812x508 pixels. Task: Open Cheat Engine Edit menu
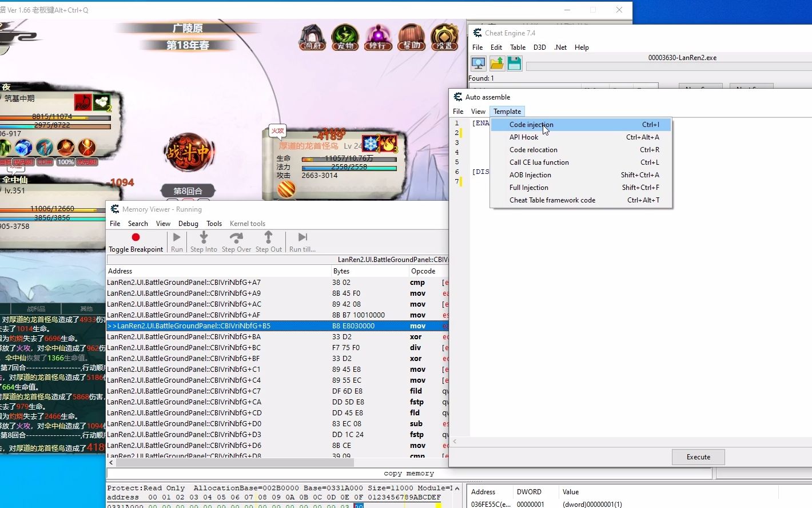pyautogui.click(x=496, y=47)
